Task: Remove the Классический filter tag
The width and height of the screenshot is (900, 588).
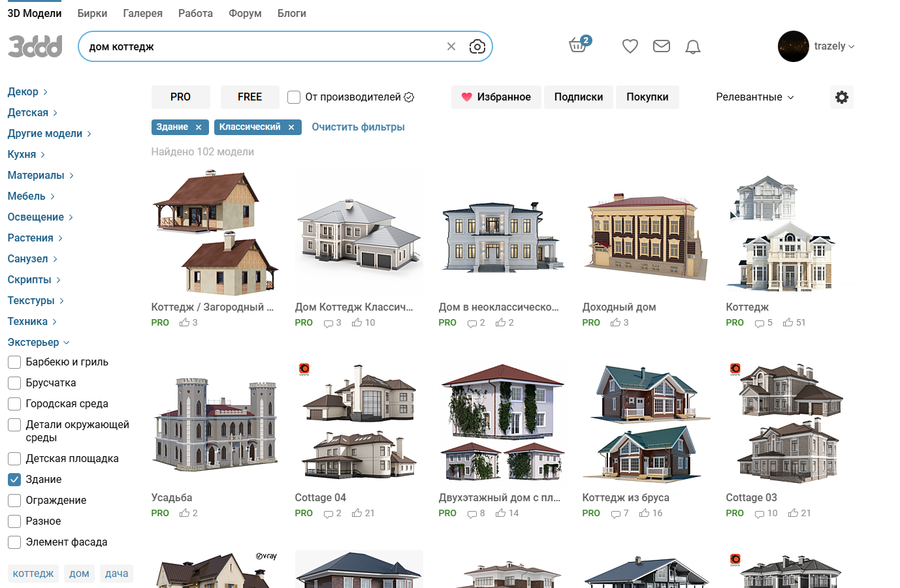Action: click(x=291, y=127)
